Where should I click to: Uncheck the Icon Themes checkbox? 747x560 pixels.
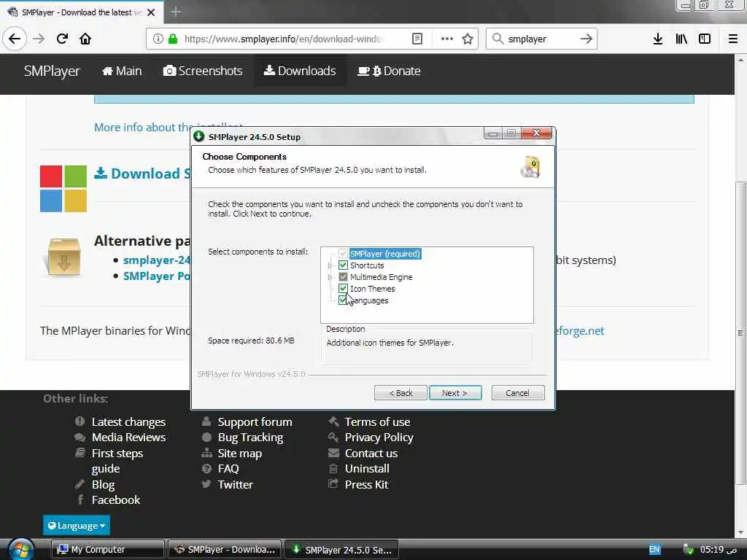tap(343, 289)
